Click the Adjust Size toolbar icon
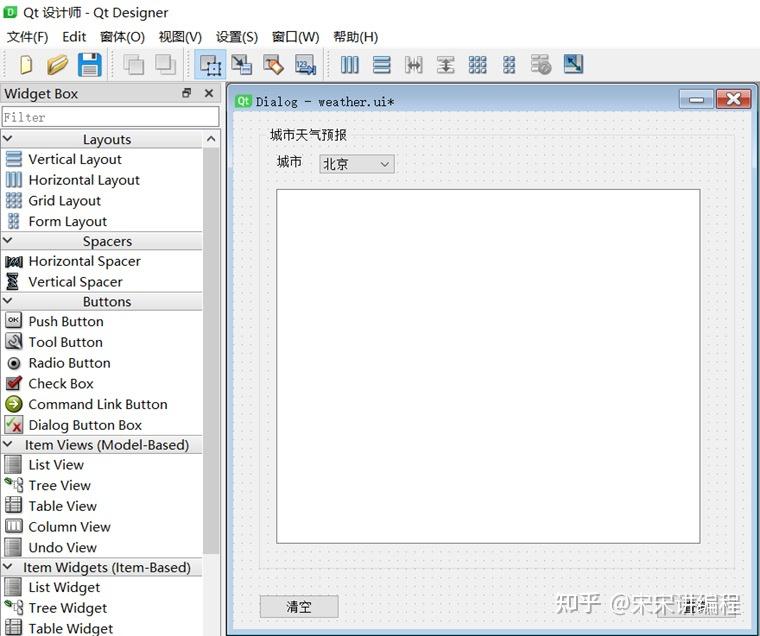 573,64
